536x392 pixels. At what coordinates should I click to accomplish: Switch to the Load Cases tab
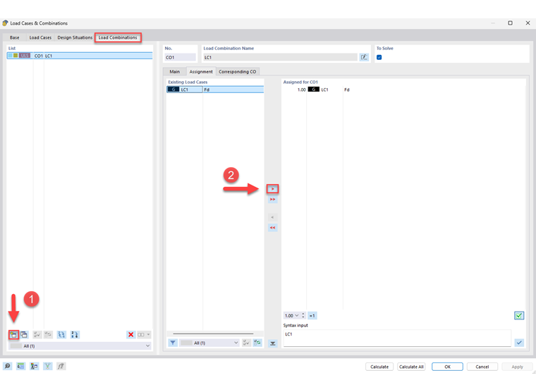coord(40,37)
